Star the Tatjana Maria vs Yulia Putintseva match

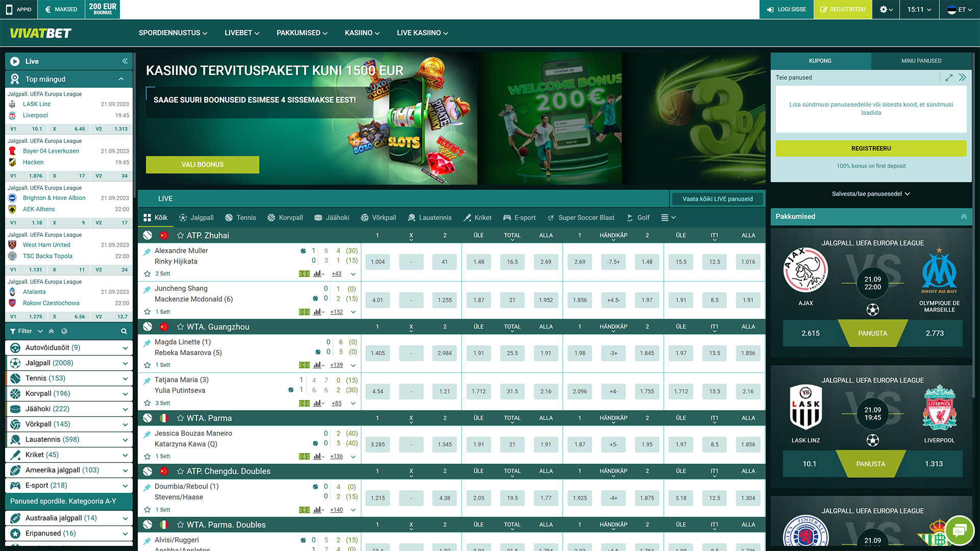tap(148, 403)
